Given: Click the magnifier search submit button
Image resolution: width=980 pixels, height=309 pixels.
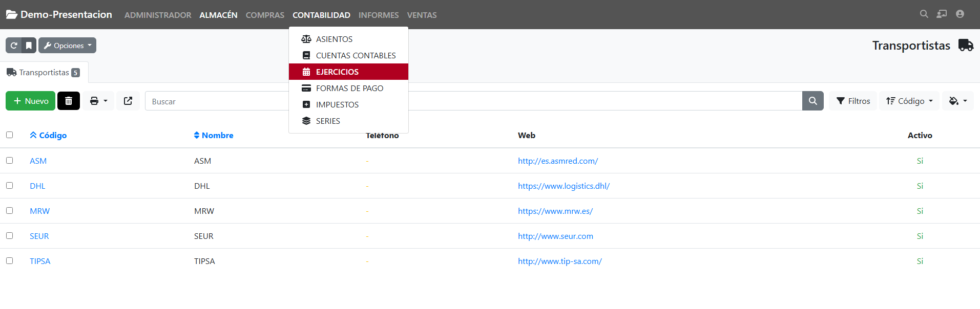Looking at the screenshot, I should [x=812, y=101].
